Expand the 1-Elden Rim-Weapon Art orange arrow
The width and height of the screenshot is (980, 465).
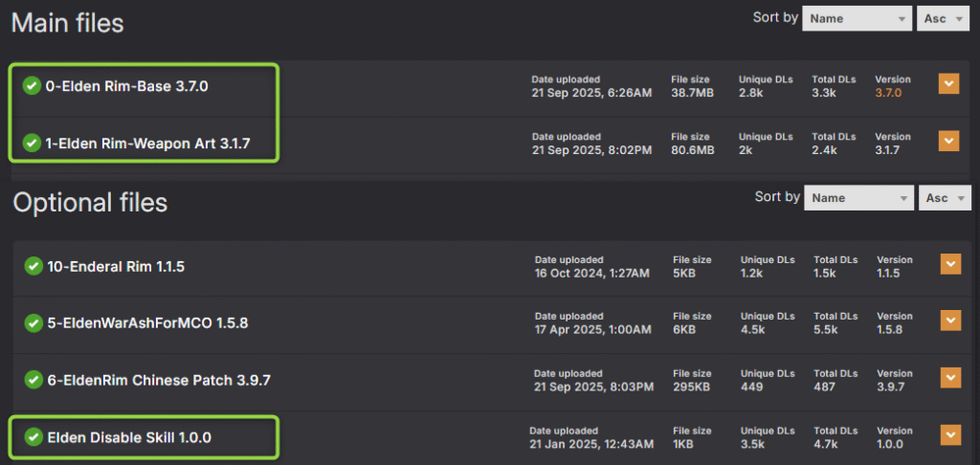[x=948, y=142]
